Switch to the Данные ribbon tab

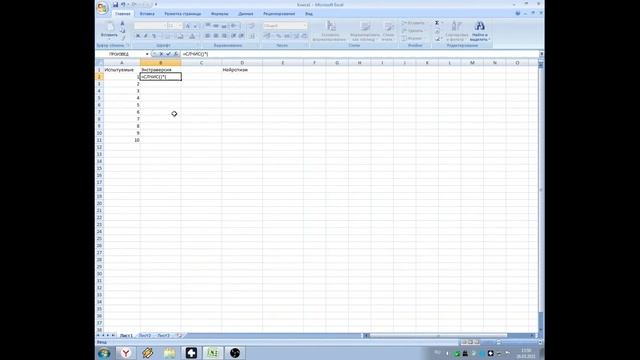point(246,14)
